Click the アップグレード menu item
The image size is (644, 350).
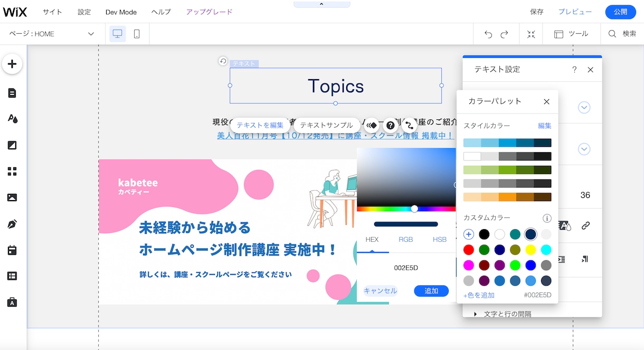click(209, 12)
